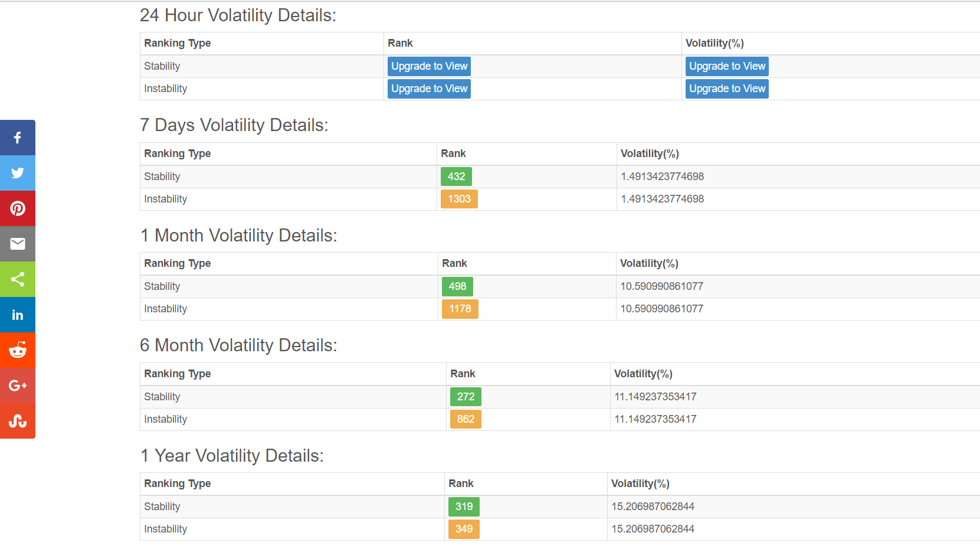Viewport: 980px width, 552px height.
Task: Select the 24 Hour Volatility Details heading
Action: click(238, 15)
